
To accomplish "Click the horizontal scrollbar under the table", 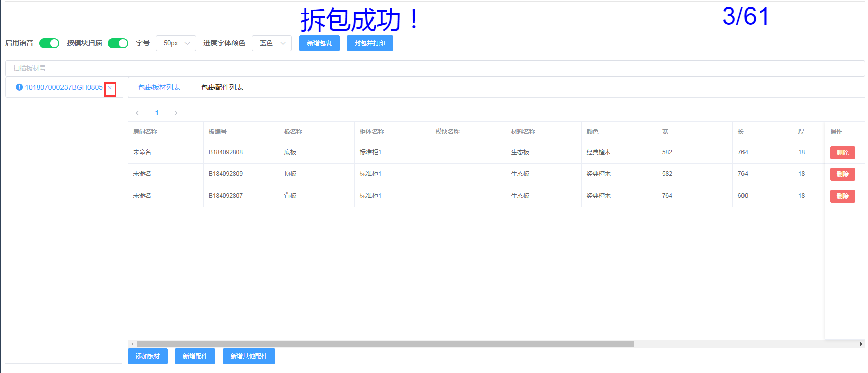I will click(x=385, y=344).
